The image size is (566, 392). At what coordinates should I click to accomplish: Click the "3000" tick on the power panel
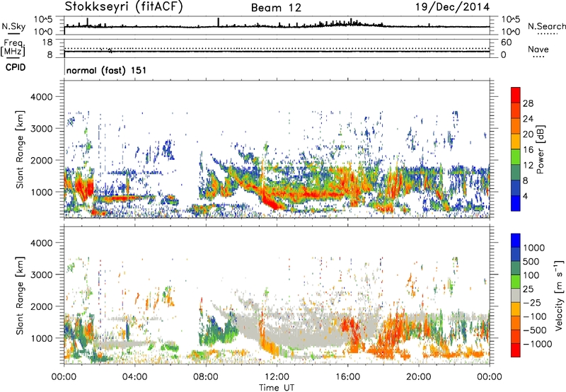click(x=42, y=129)
